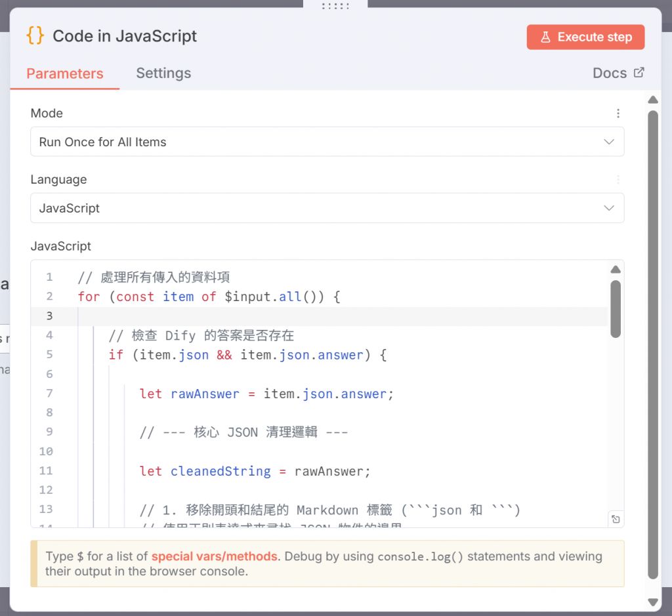This screenshot has height=616, width=672.
Task: Click code line 'let cleanedString = rawAnswer;'
Action: click(x=255, y=471)
